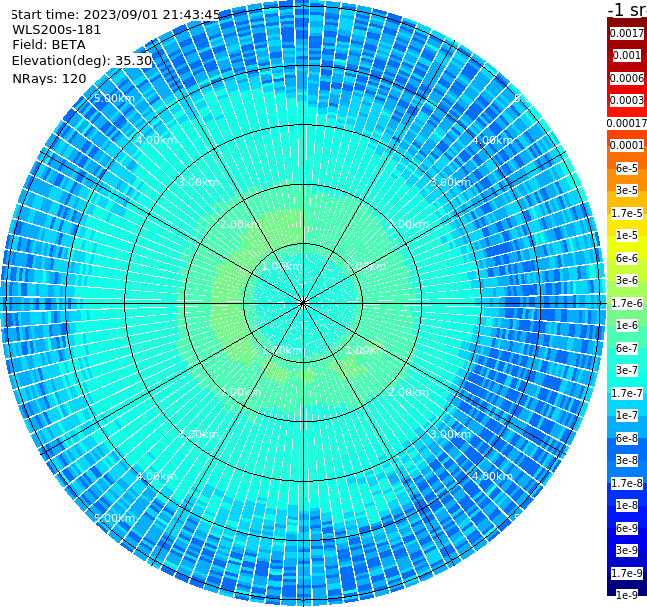
Task: Select the Elevation(deg): 35.30 text
Action: 82,61
